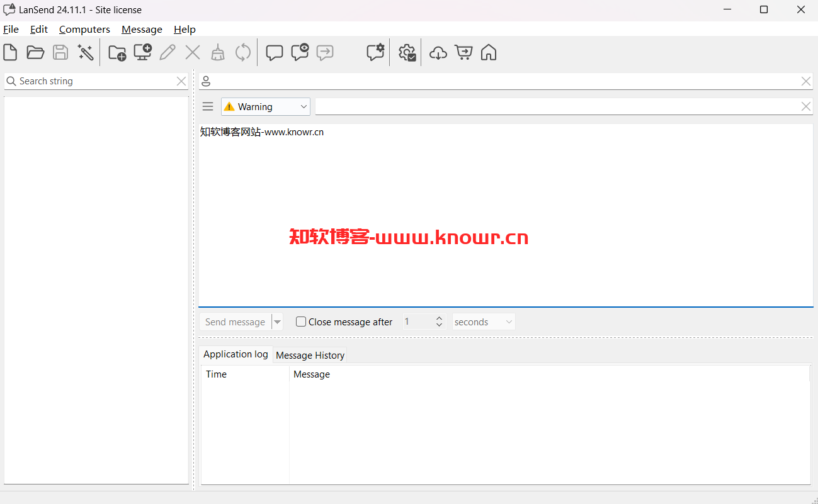Open the seconds time unit dropdown

click(484, 322)
